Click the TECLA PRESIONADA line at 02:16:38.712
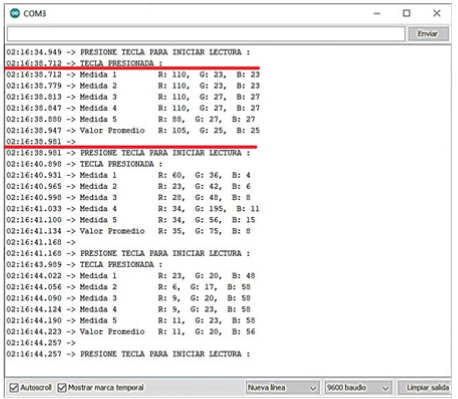Viewport: 458px width, 399px height. point(85,63)
